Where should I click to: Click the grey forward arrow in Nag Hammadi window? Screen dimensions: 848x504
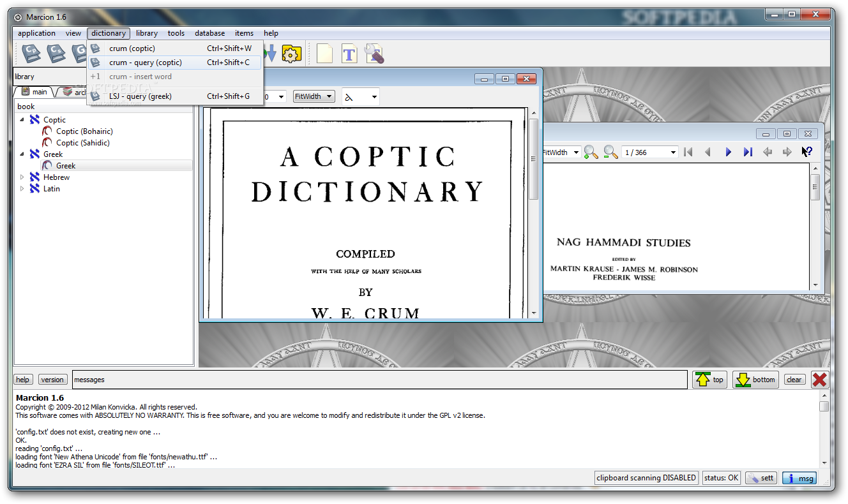point(787,152)
